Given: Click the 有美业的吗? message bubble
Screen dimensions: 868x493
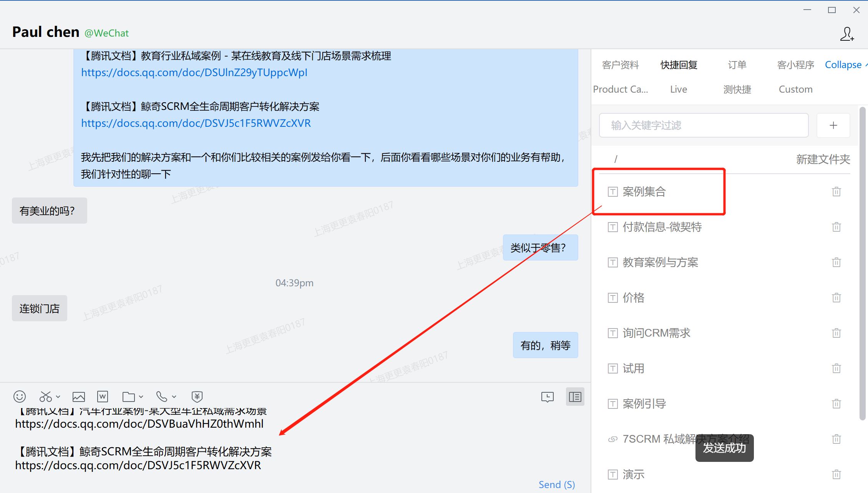Looking at the screenshot, I should [50, 211].
